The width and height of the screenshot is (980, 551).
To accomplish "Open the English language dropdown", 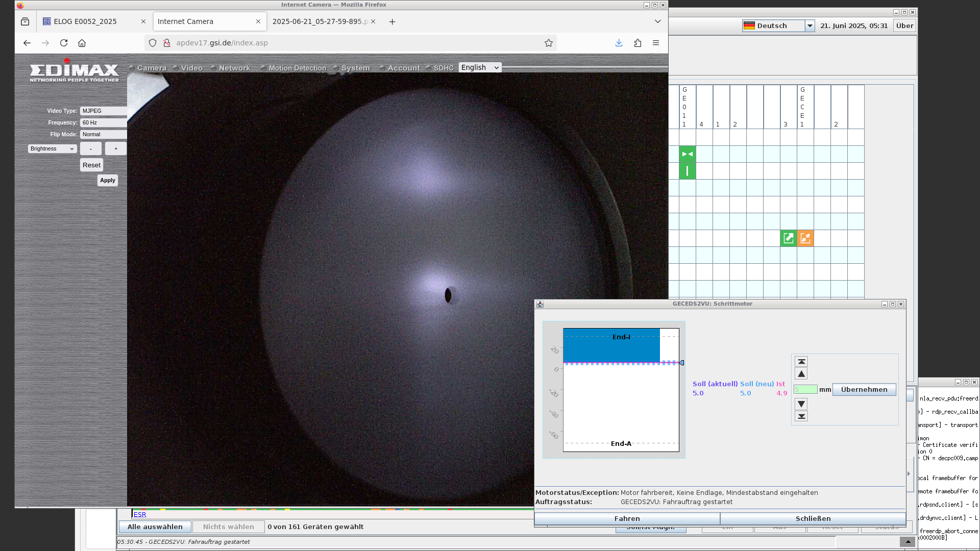I will [480, 67].
